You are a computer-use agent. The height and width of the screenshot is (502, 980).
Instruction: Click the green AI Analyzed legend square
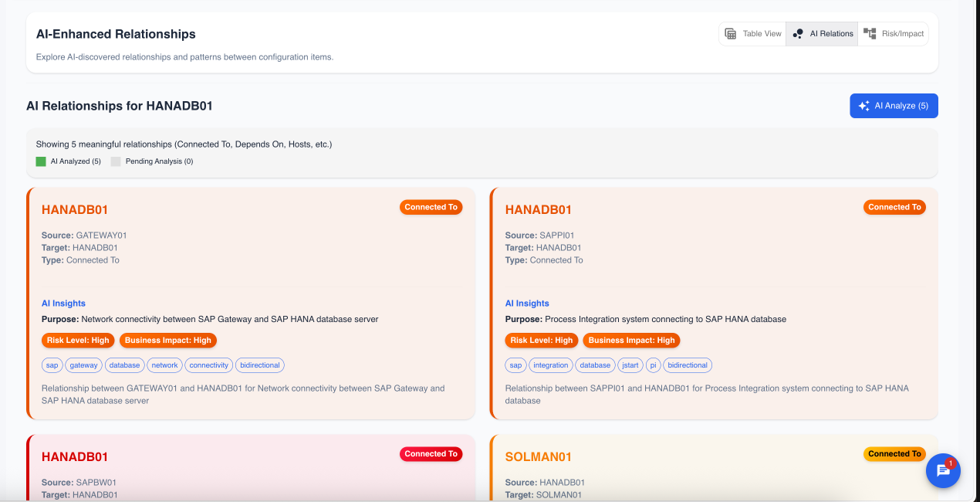[x=40, y=161]
